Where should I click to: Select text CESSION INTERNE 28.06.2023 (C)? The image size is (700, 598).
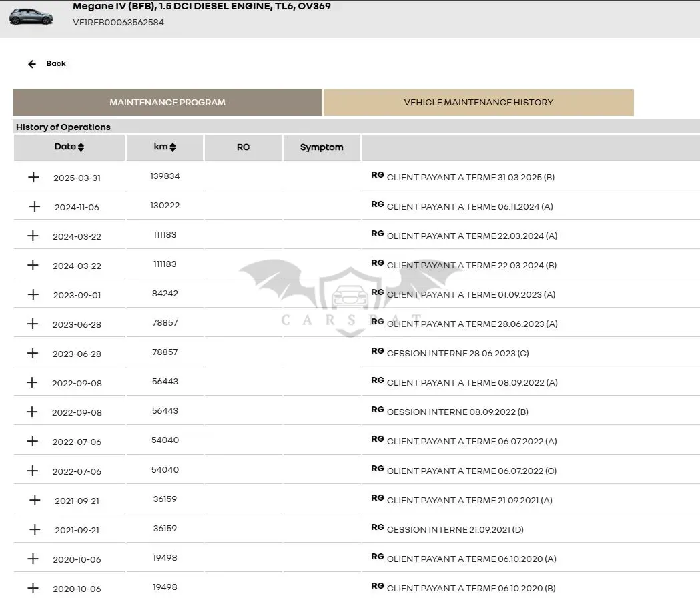coord(458,354)
